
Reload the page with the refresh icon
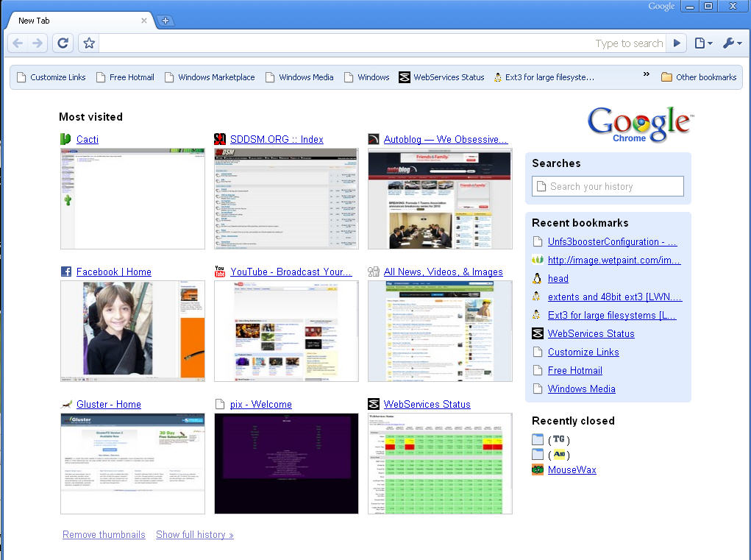pyautogui.click(x=63, y=43)
